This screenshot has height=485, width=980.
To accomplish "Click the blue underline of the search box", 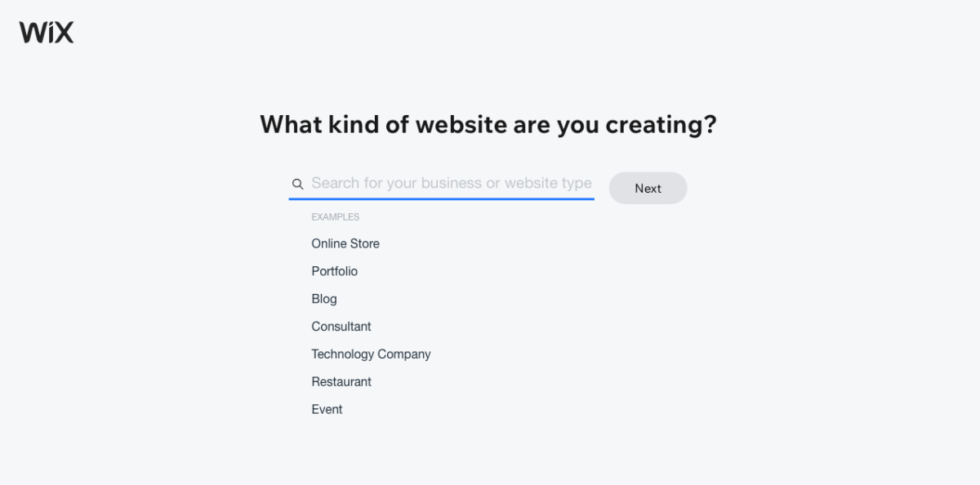I will click(x=441, y=198).
